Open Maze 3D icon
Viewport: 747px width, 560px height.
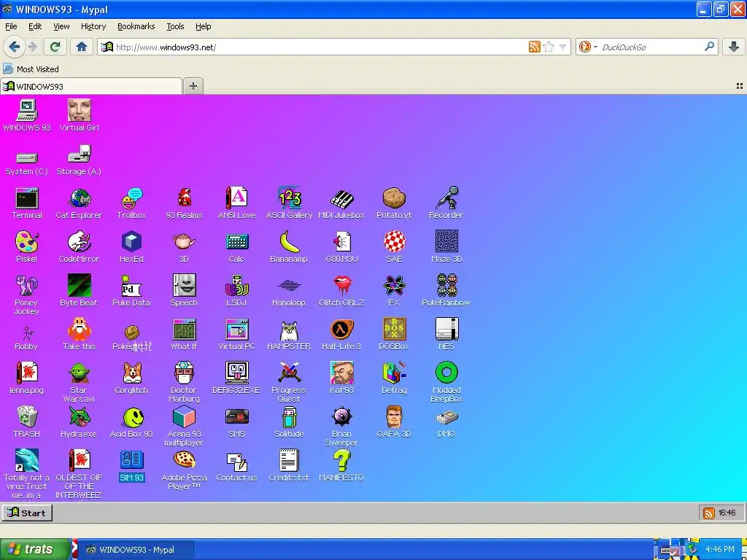pyautogui.click(x=446, y=241)
